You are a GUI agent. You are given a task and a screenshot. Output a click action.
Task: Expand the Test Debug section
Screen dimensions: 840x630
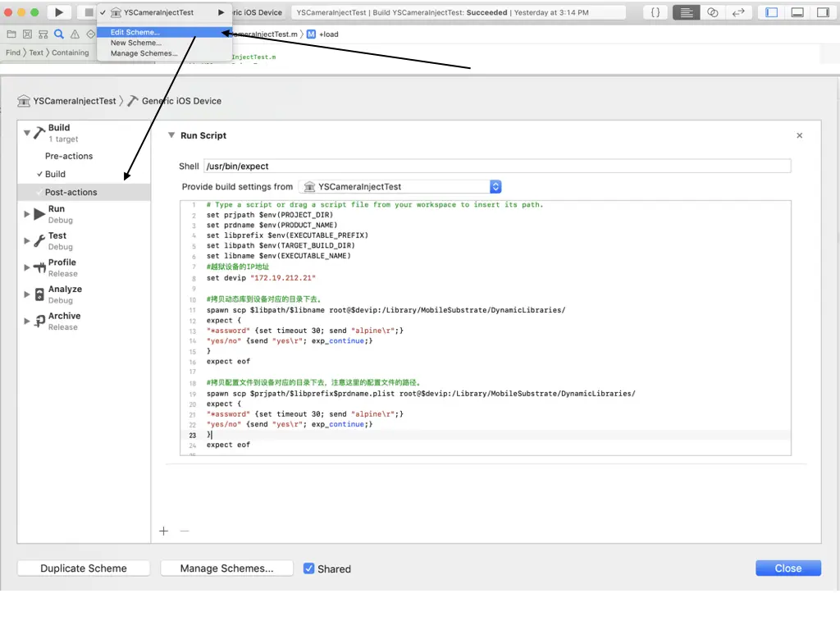click(27, 240)
